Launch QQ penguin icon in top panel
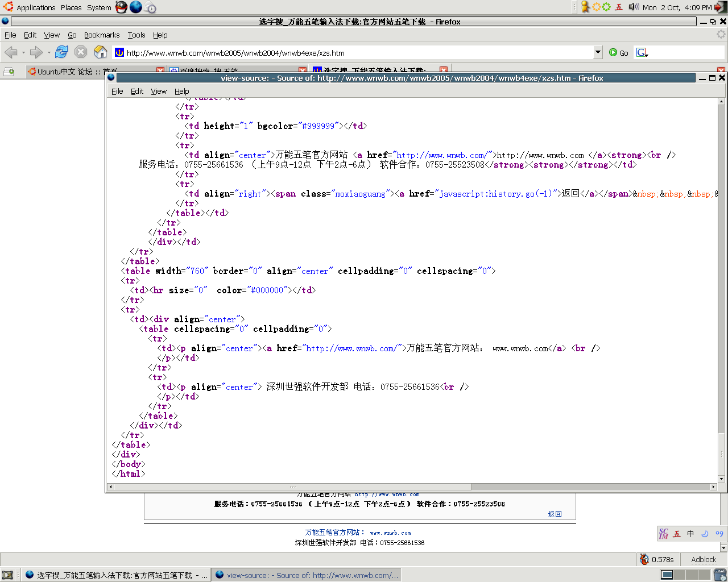 pyautogui.click(x=121, y=7)
